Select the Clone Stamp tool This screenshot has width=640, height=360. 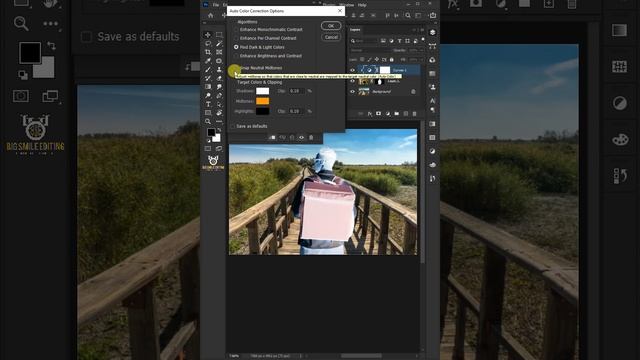(x=219, y=69)
